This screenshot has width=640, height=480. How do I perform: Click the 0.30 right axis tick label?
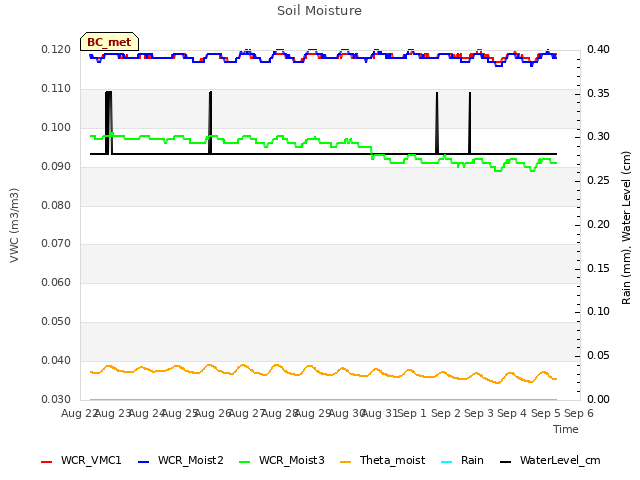pyautogui.click(x=598, y=137)
